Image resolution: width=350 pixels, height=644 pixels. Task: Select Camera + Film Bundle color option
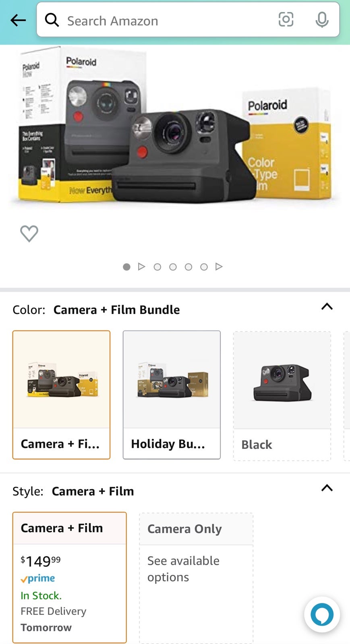tap(61, 395)
